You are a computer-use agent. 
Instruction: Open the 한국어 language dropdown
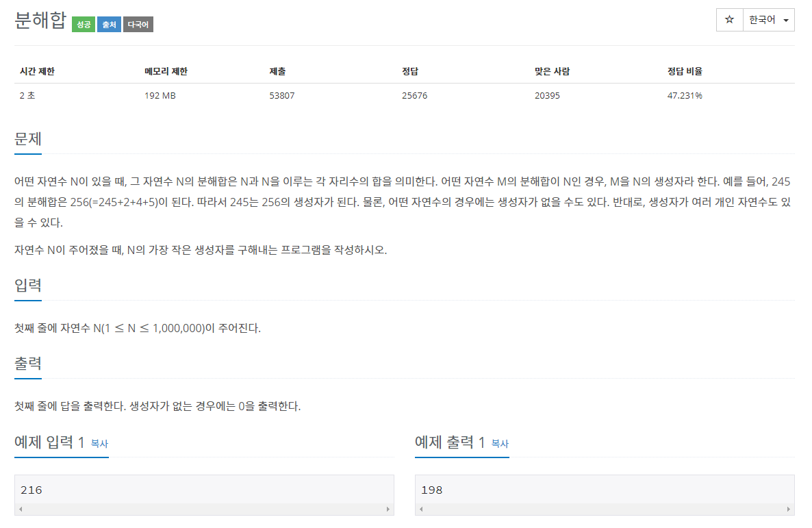768,20
